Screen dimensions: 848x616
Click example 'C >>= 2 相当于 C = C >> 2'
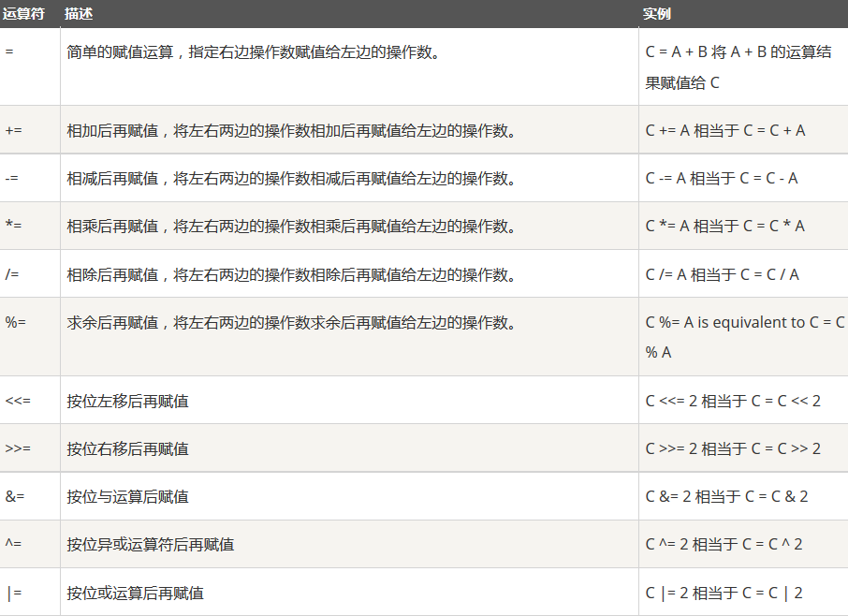pyautogui.click(x=733, y=448)
